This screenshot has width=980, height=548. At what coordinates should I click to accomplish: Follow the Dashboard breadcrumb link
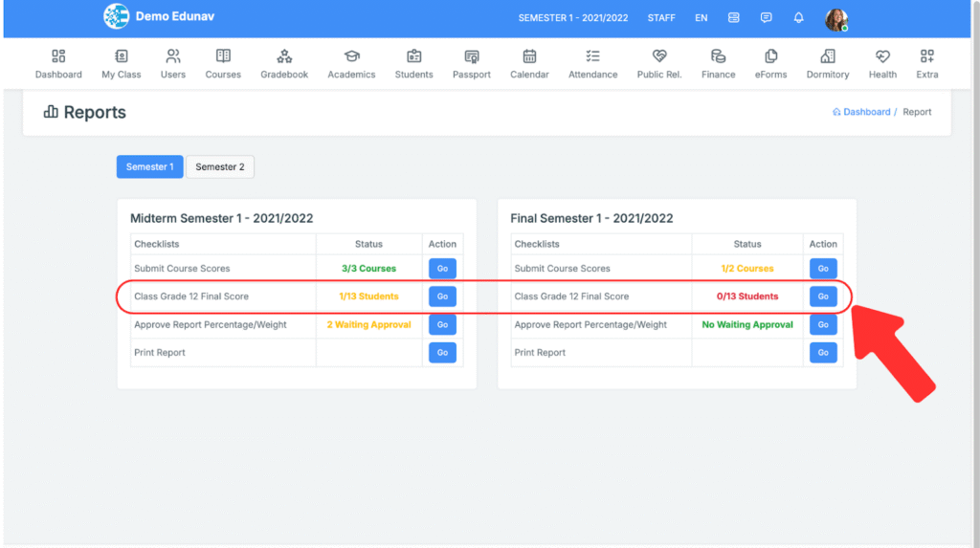(x=865, y=112)
